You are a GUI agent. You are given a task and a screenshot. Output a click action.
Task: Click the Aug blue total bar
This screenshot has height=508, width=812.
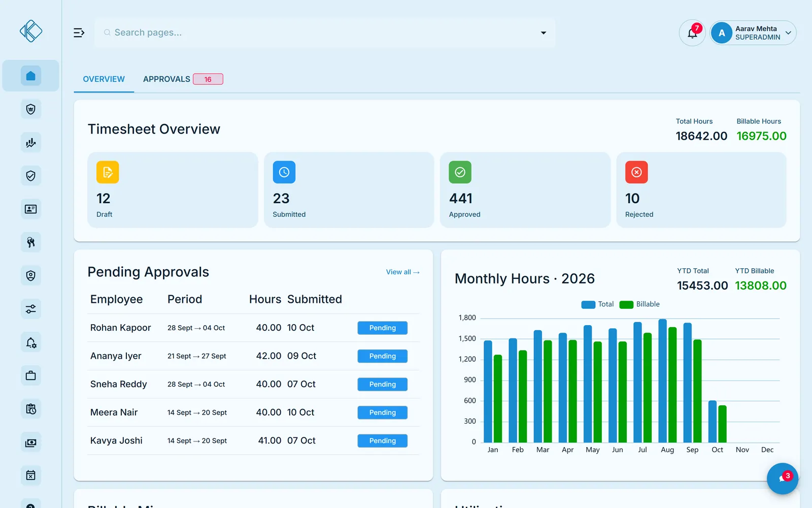click(662, 380)
